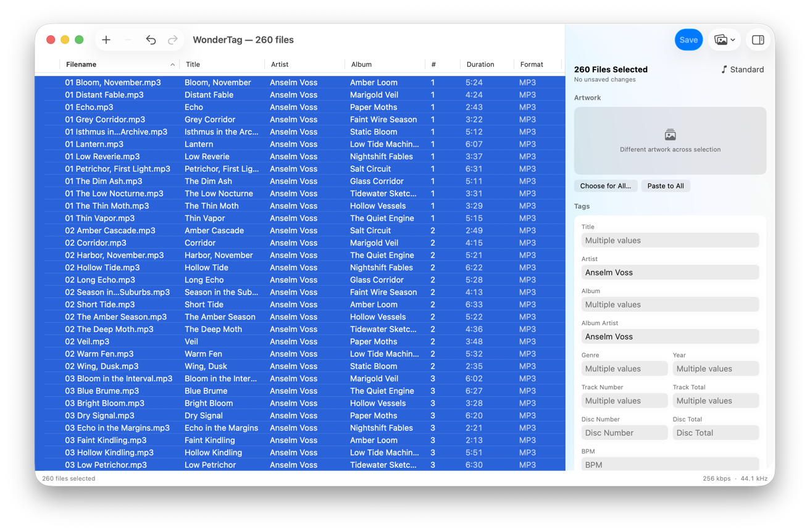Click the Genre tag field
Image resolution: width=810 pixels, height=532 pixels.
(x=624, y=369)
